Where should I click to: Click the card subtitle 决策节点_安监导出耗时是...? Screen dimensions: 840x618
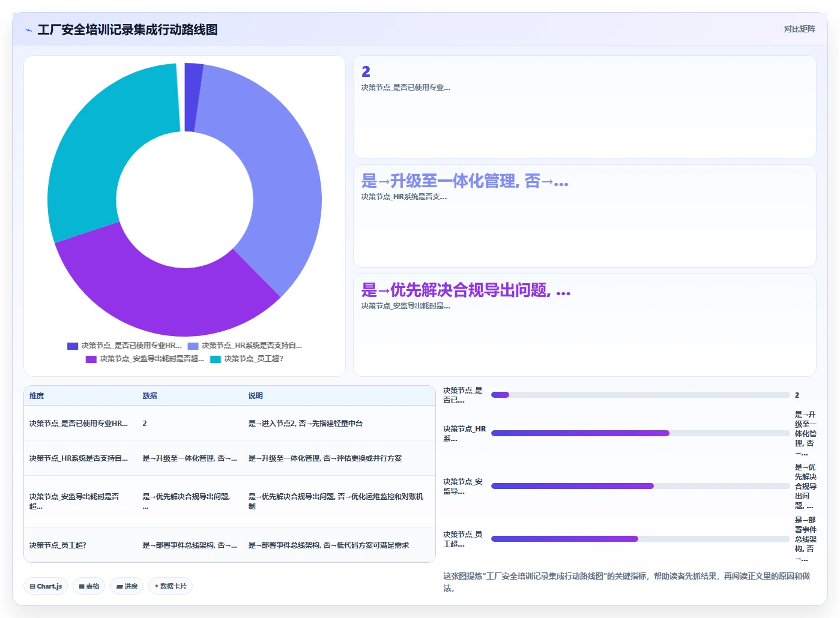[406, 306]
